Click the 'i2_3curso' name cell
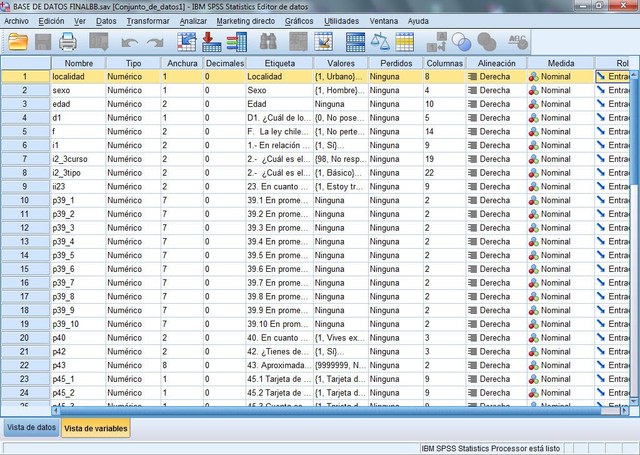Viewport: 640px width, 455px height. tap(78, 159)
